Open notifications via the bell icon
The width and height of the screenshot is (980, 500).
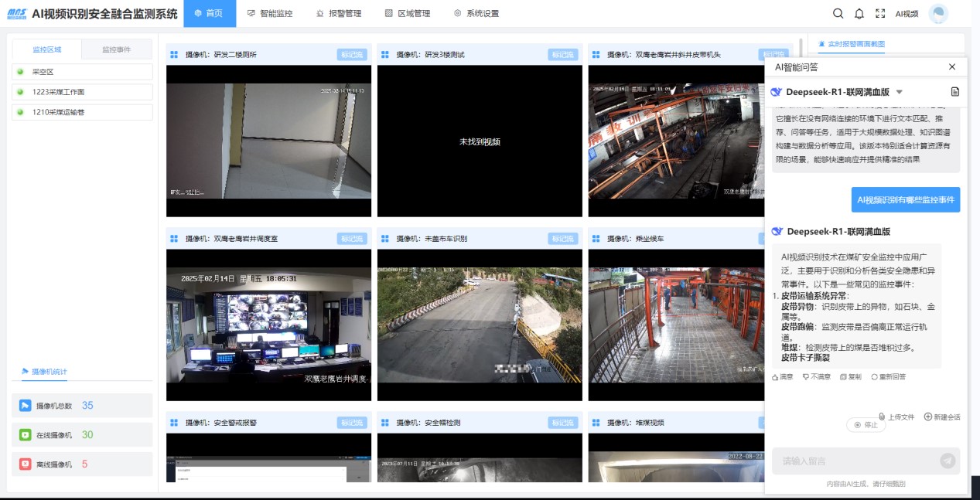pyautogui.click(x=859, y=13)
